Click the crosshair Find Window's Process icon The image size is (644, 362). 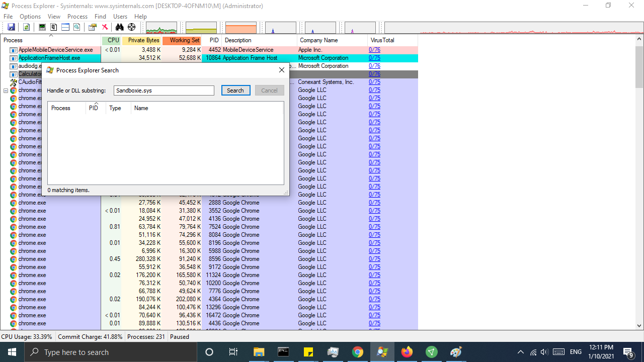coord(132,27)
